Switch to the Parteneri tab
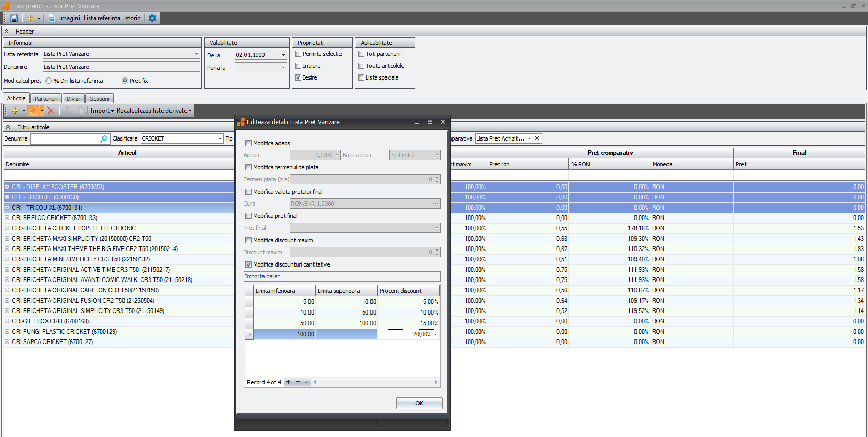 pos(46,99)
